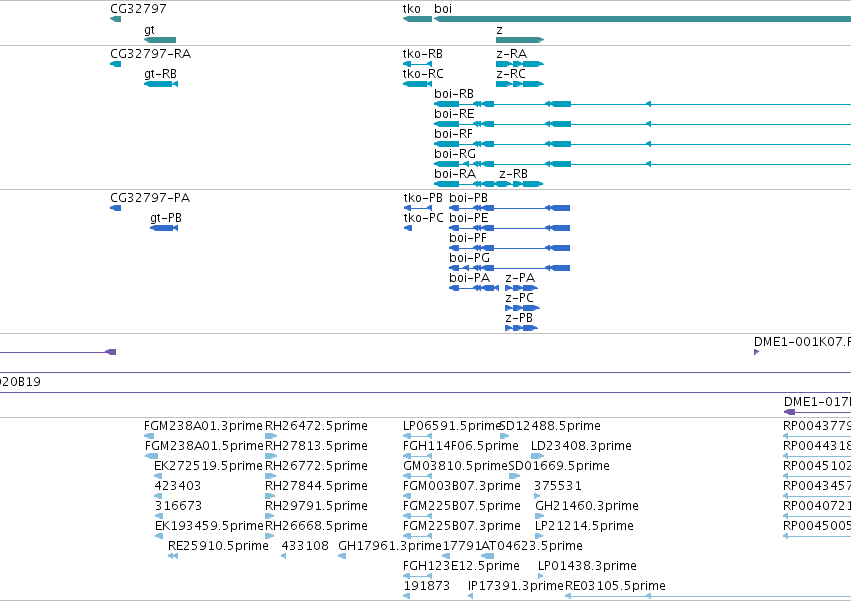Select the tko gene label
This screenshot has width=851, height=601.
click(x=411, y=9)
